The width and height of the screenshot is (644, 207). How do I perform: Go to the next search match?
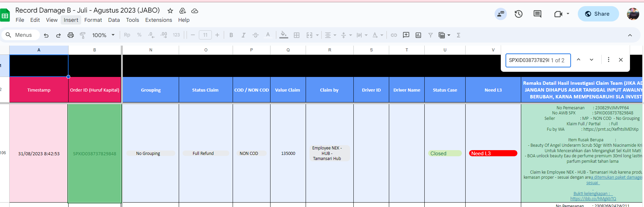click(x=591, y=60)
